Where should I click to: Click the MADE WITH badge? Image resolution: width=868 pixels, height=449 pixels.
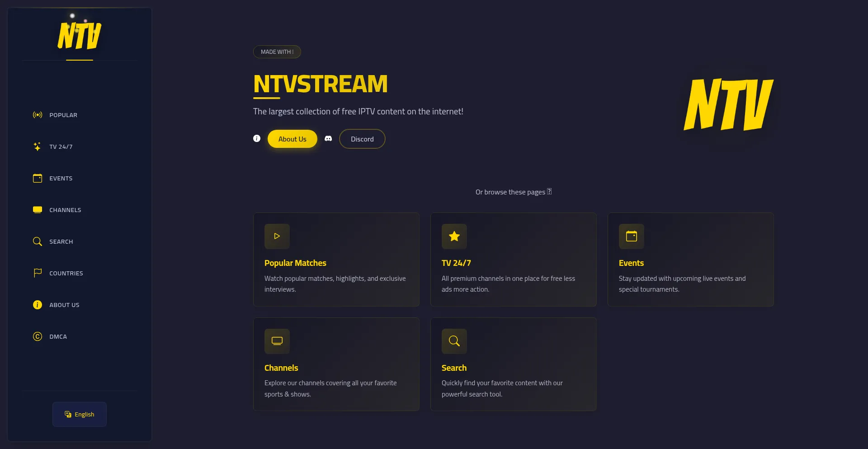pyautogui.click(x=277, y=52)
